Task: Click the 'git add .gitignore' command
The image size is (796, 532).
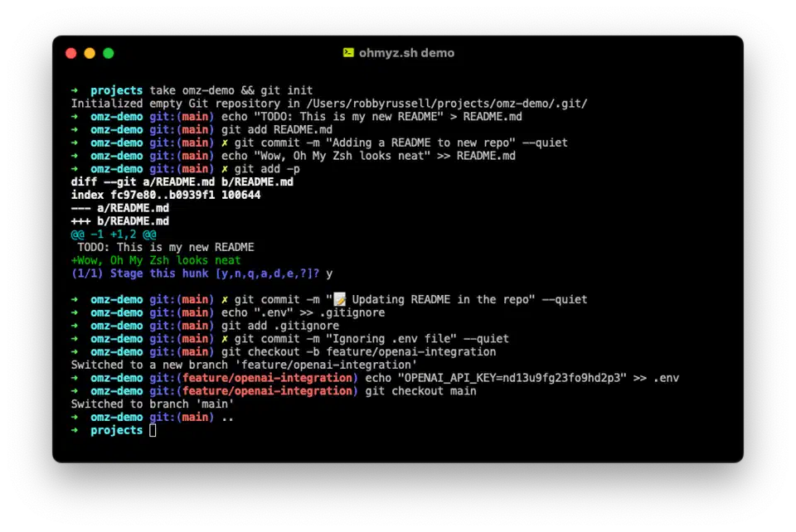Action: click(280, 326)
